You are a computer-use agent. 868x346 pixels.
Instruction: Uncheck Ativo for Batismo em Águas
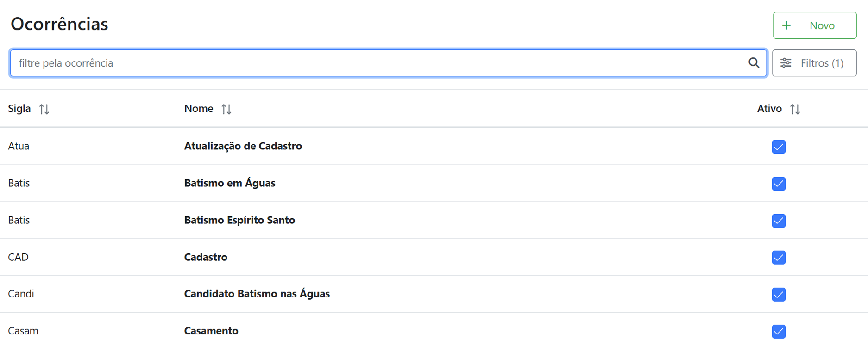click(779, 184)
